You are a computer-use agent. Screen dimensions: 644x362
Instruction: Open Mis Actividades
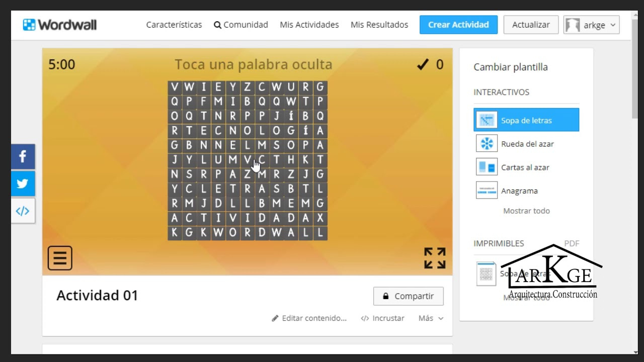(309, 25)
